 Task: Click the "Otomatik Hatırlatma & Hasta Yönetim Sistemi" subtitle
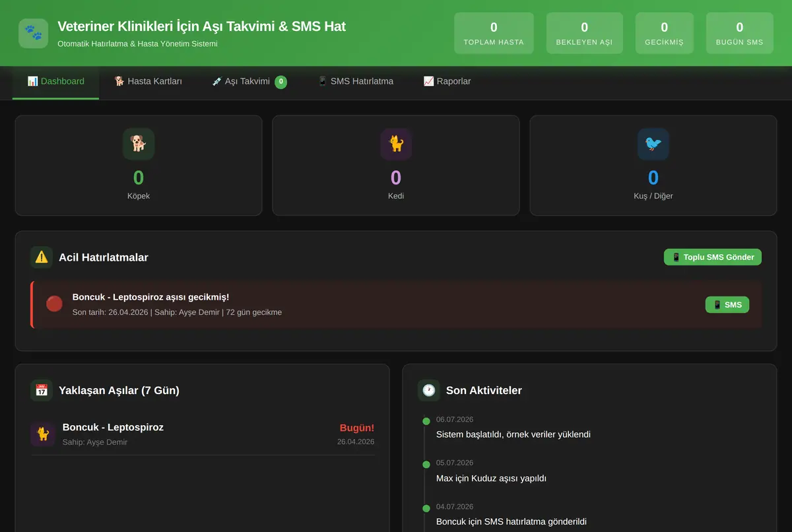click(x=137, y=44)
